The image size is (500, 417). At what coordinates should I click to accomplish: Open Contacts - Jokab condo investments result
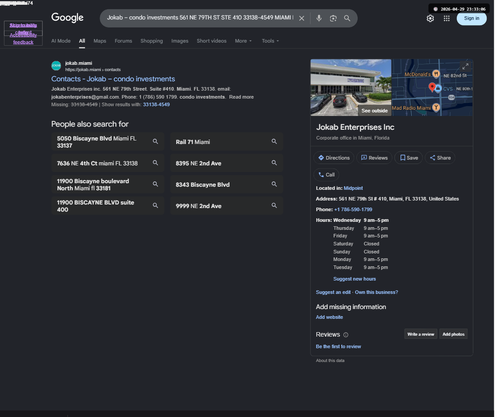[113, 79]
